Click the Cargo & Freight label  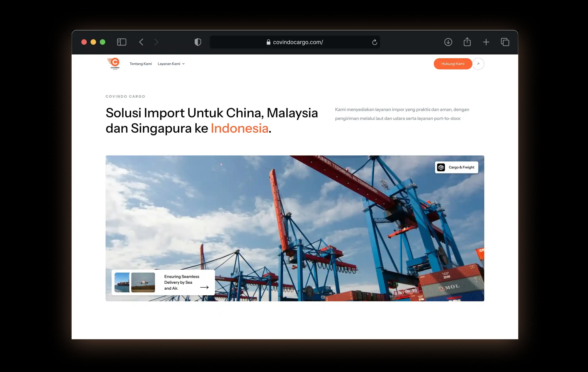[x=461, y=167]
